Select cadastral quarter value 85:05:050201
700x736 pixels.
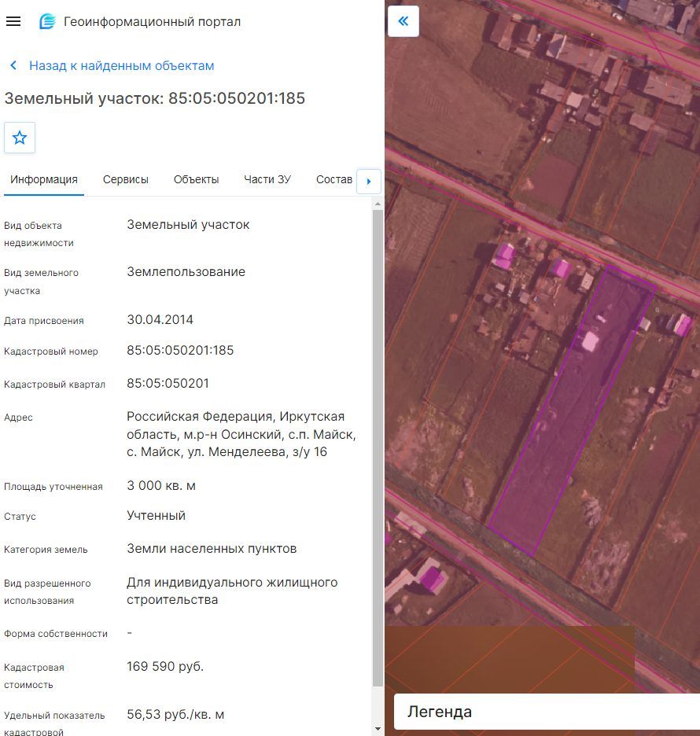168,384
